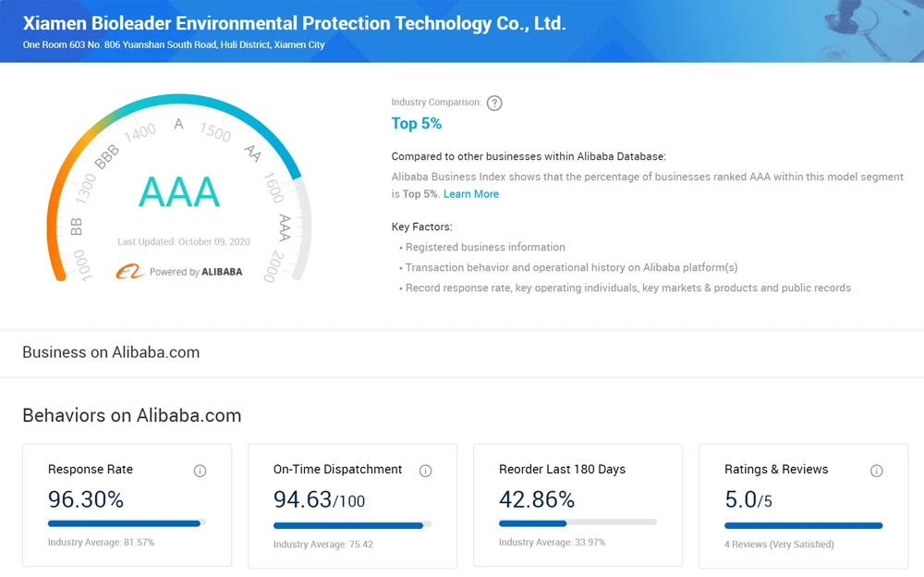
Task: Click the Industry Comparison help question-mark icon
Action: tap(494, 103)
